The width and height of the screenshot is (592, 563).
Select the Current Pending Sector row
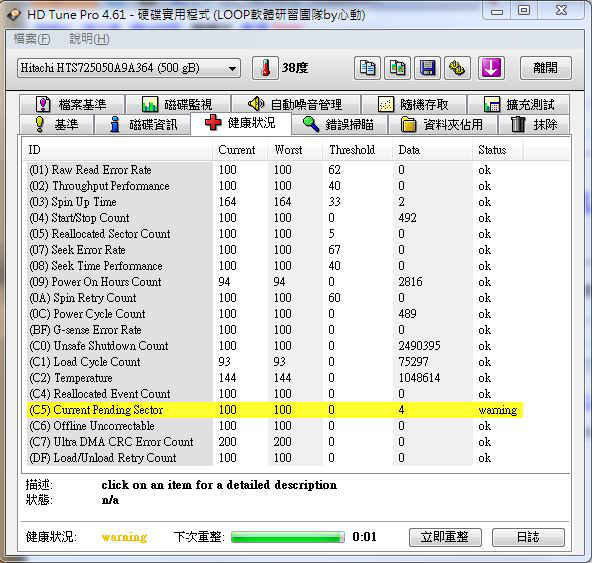pyautogui.click(x=274, y=410)
